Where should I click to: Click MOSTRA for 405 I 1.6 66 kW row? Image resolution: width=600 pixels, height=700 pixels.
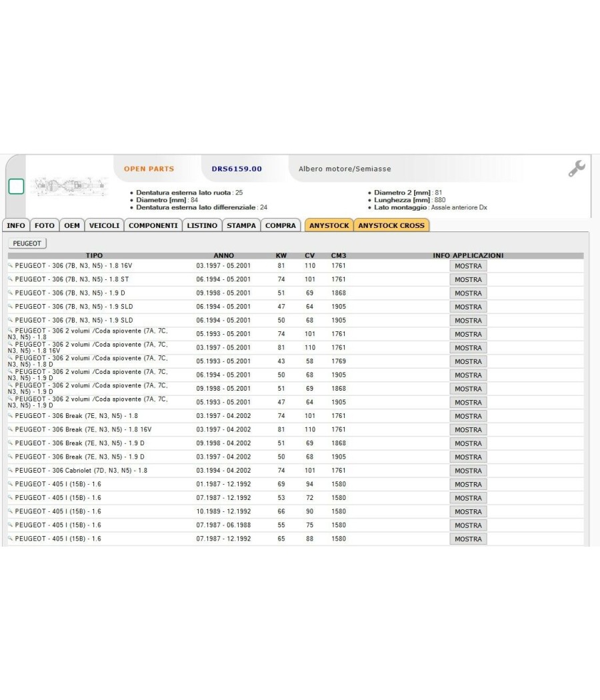tap(468, 511)
